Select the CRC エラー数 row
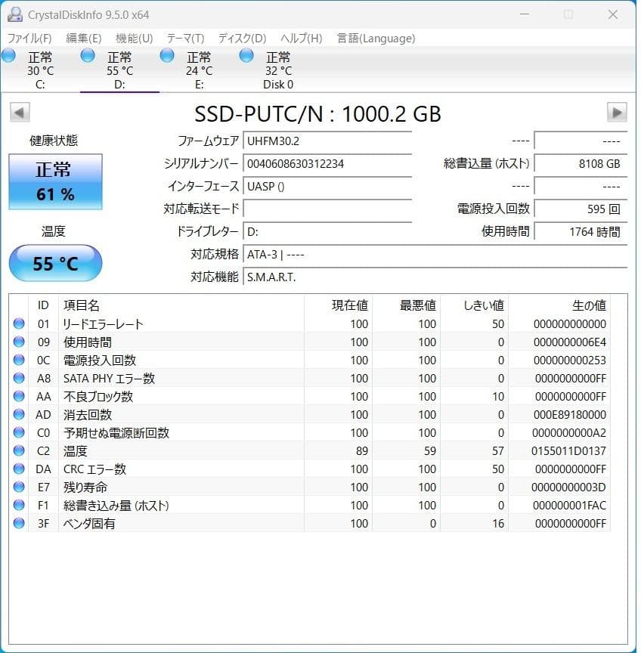Image resolution: width=644 pixels, height=653 pixels. point(311,469)
